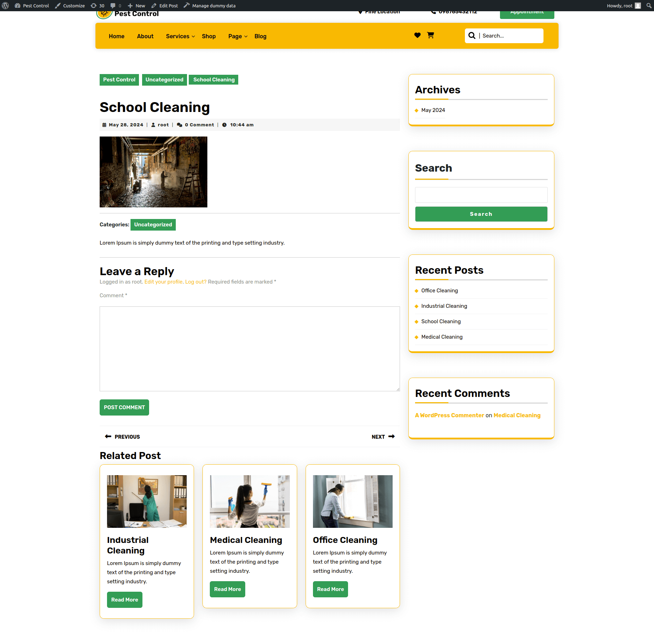Image resolution: width=654 pixels, height=644 pixels.
Task: Click the School Cleaning featured image
Action: [x=153, y=172]
